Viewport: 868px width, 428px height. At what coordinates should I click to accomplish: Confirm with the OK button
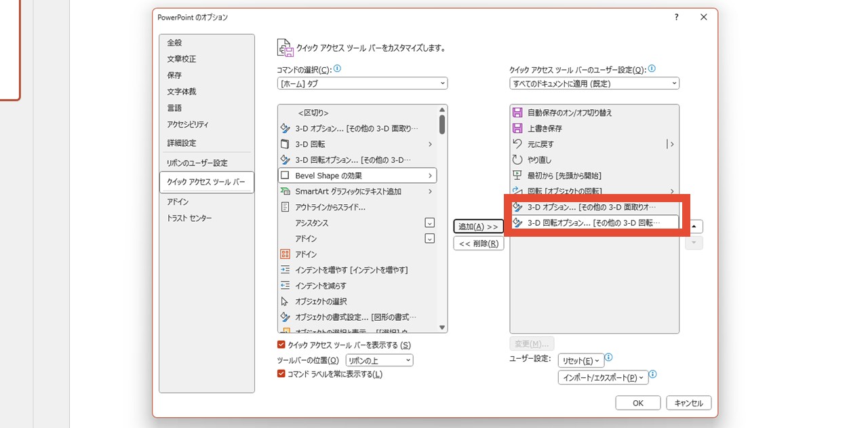point(638,403)
